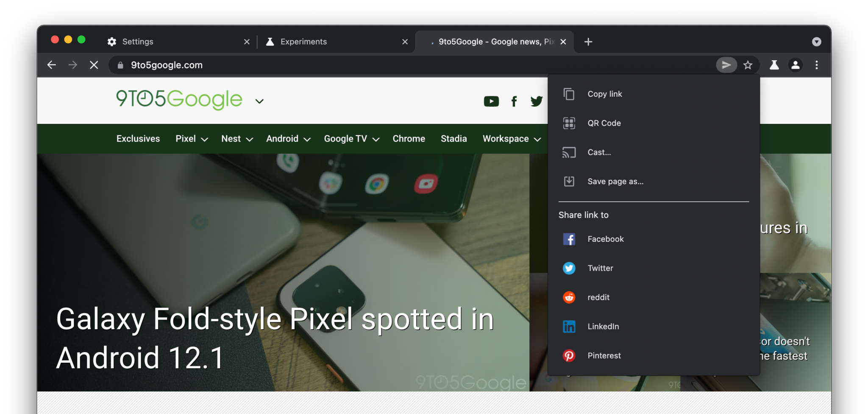Open Chrome three-dot menu

[x=817, y=65]
